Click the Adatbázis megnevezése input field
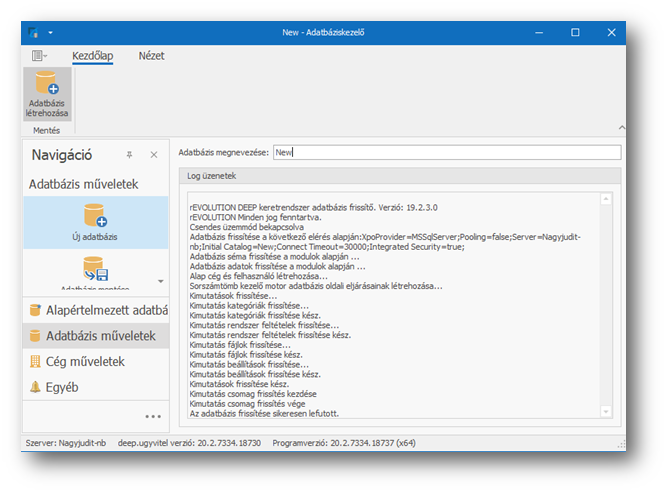The image size is (668, 494). (x=446, y=153)
